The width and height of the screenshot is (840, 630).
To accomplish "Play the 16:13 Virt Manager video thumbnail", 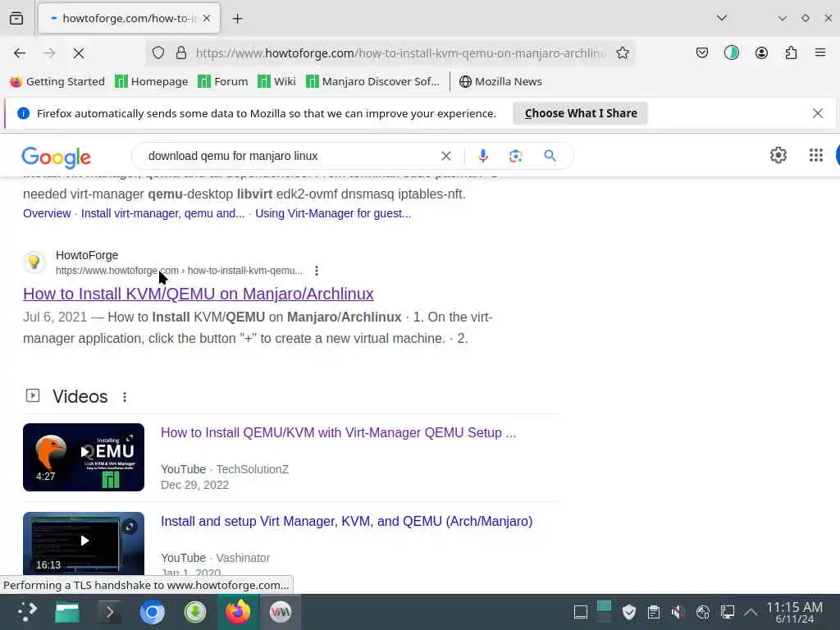I will tap(84, 544).
